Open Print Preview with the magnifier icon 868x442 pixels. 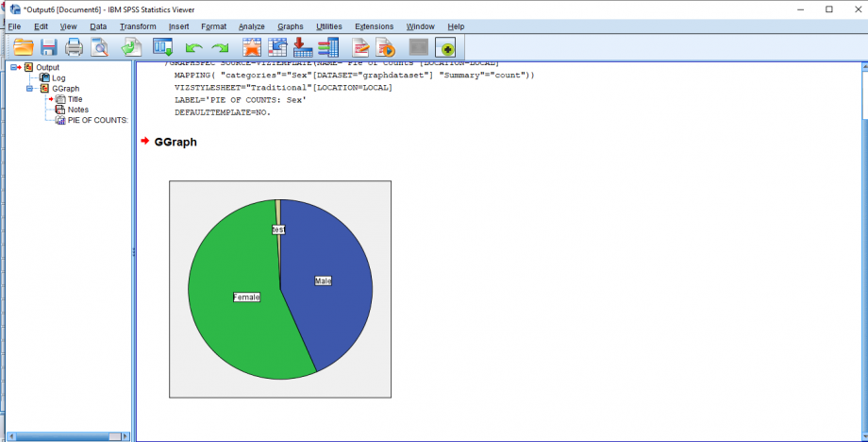pos(99,46)
